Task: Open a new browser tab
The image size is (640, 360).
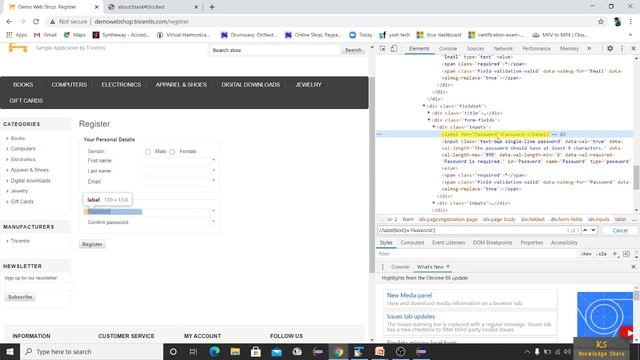Action: pyautogui.click(x=212, y=7)
